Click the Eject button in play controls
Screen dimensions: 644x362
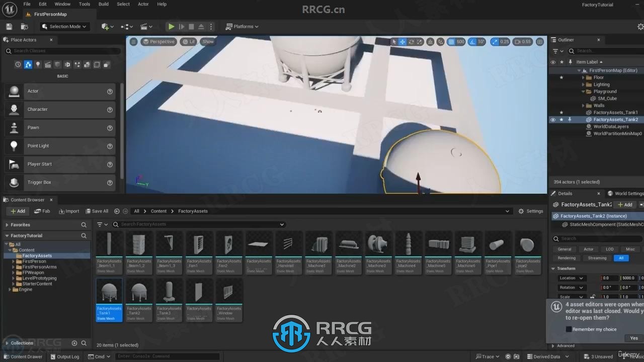tap(201, 27)
